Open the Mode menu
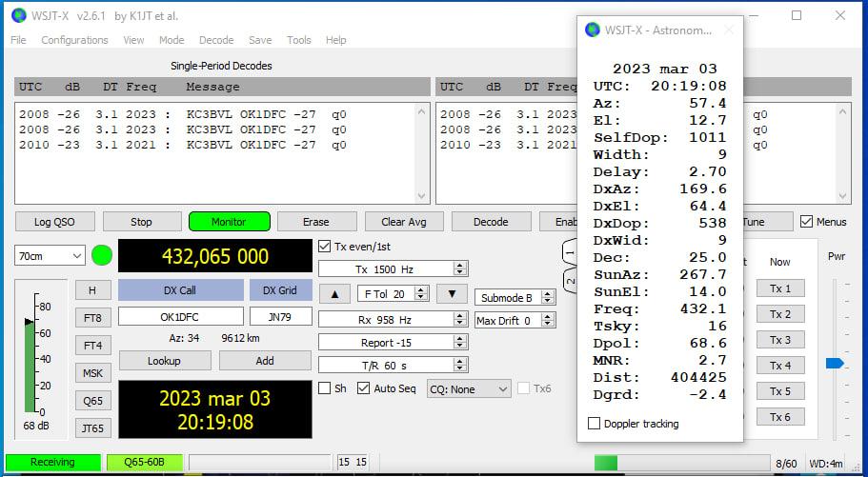Viewport: 868px width, 477px height. (x=172, y=40)
